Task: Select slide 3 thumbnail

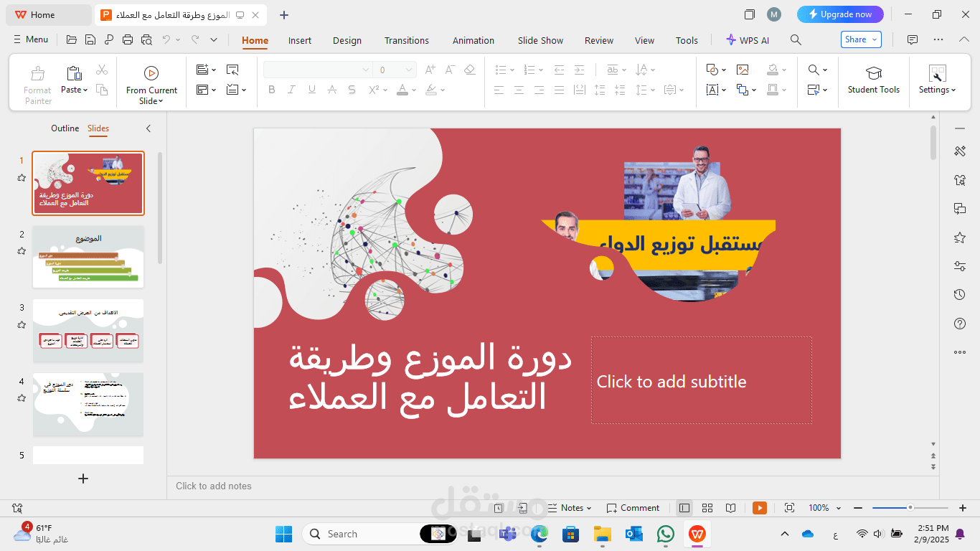Action: click(x=88, y=331)
